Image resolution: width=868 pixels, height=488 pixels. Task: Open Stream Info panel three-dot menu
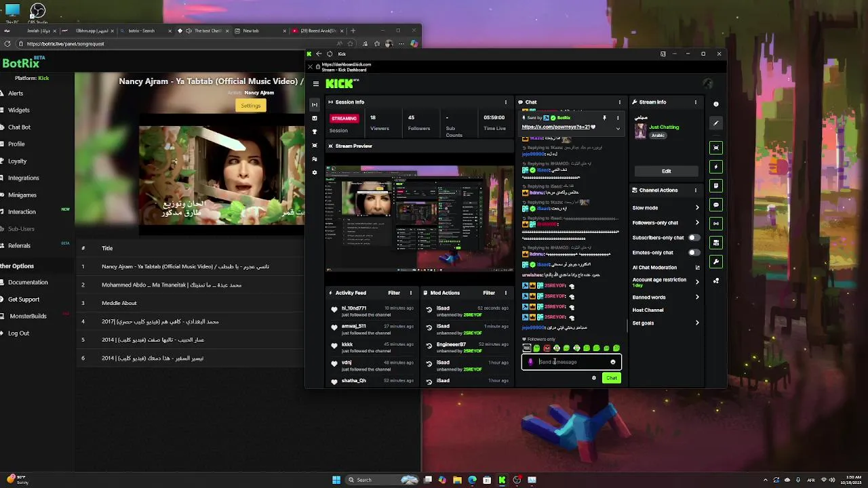695,102
